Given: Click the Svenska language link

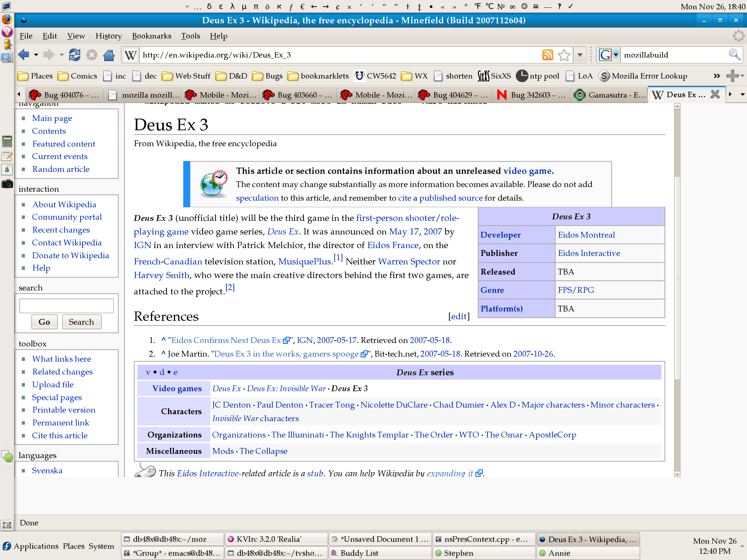Looking at the screenshot, I should (x=47, y=471).
